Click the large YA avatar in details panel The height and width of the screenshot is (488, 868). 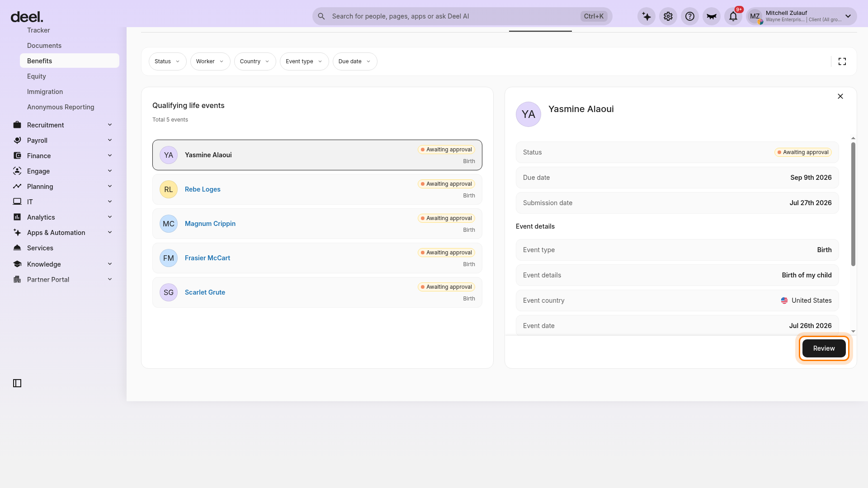528,114
